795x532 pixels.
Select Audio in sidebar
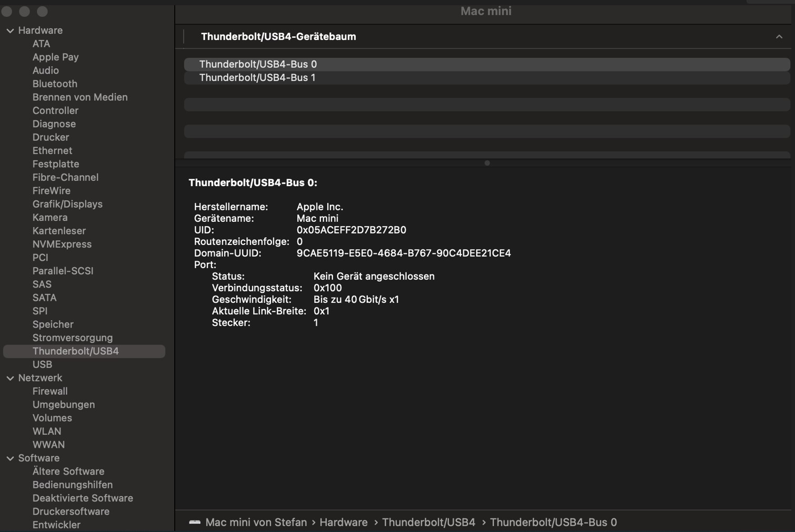45,70
